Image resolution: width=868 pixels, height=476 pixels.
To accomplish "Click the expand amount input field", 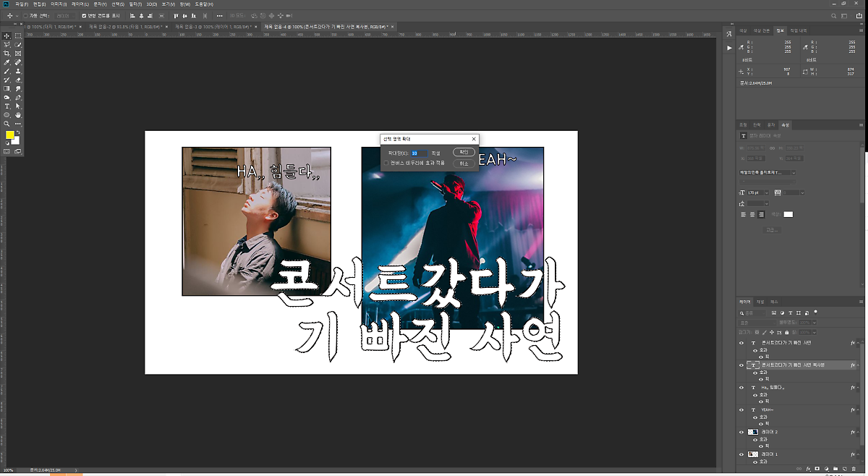I will point(420,153).
